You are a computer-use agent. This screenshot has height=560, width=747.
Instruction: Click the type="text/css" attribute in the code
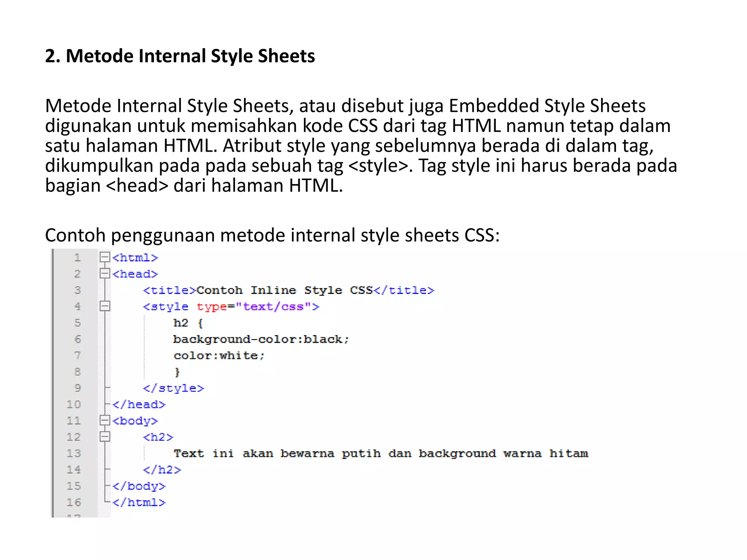pos(254,307)
